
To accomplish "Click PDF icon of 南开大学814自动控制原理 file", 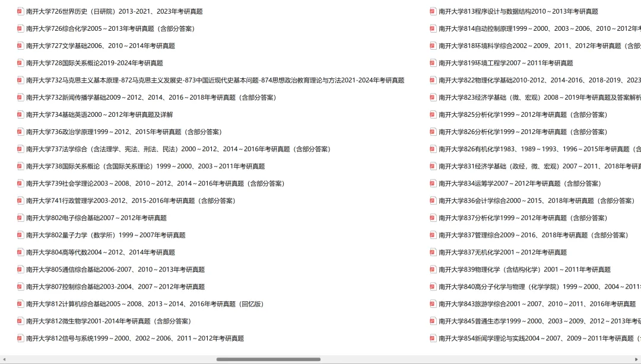I will (x=433, y=28).
